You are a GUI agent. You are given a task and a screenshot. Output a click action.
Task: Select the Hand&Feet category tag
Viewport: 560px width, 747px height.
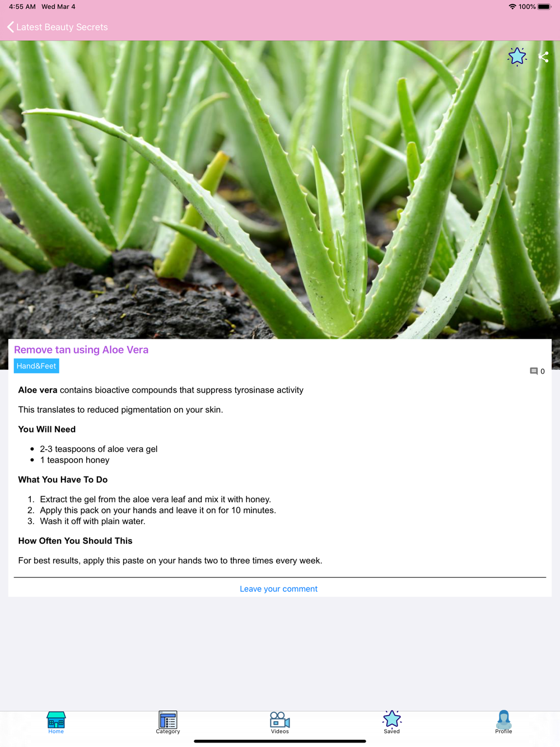[36, 366]
